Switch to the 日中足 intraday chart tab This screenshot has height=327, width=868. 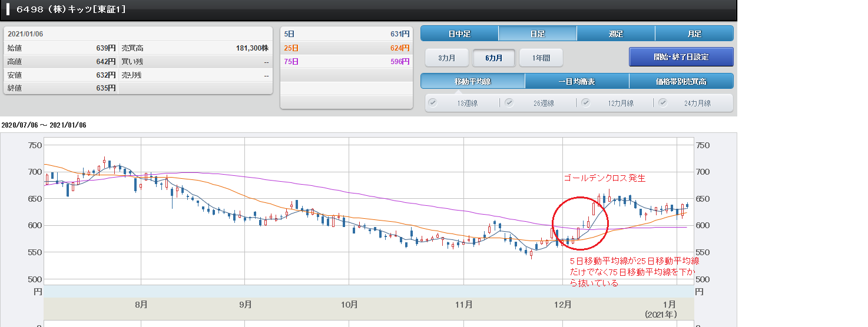[x=459, y=34]
